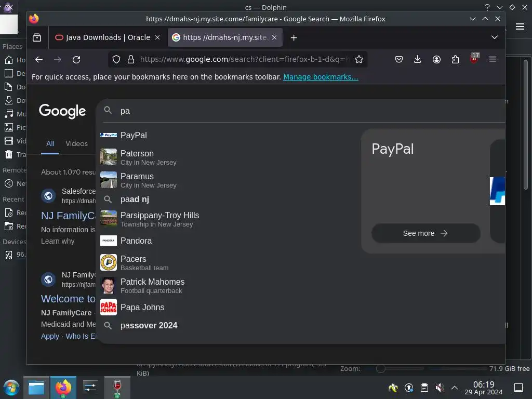Viewport: 532px width, 399px height.
Task: Open Learn why link
Action: (58, 241)
